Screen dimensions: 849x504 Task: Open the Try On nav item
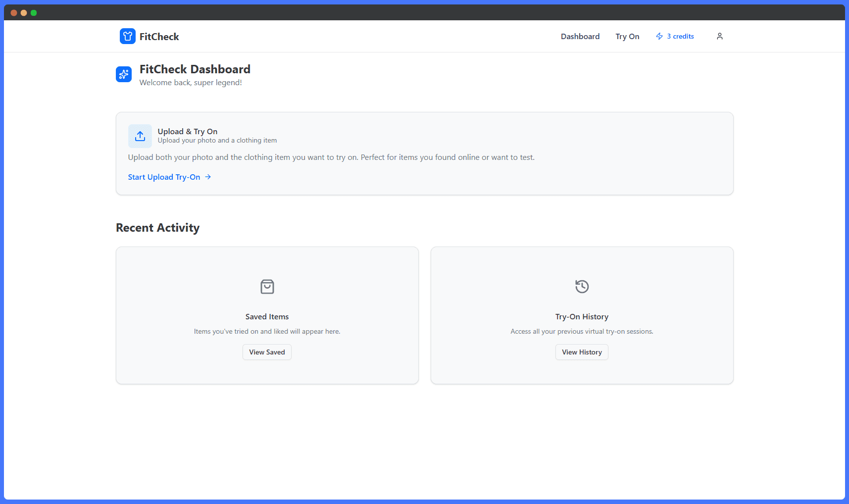(x=627, y=36)
